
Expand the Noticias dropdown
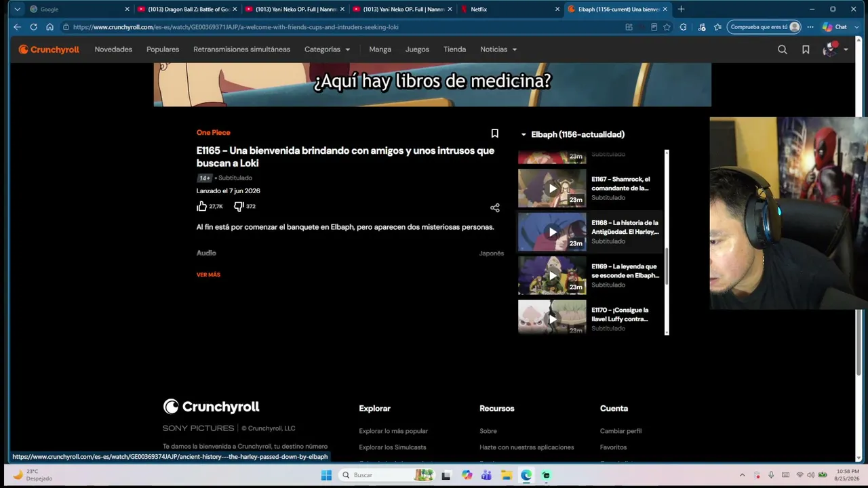[x=498, y=49]
